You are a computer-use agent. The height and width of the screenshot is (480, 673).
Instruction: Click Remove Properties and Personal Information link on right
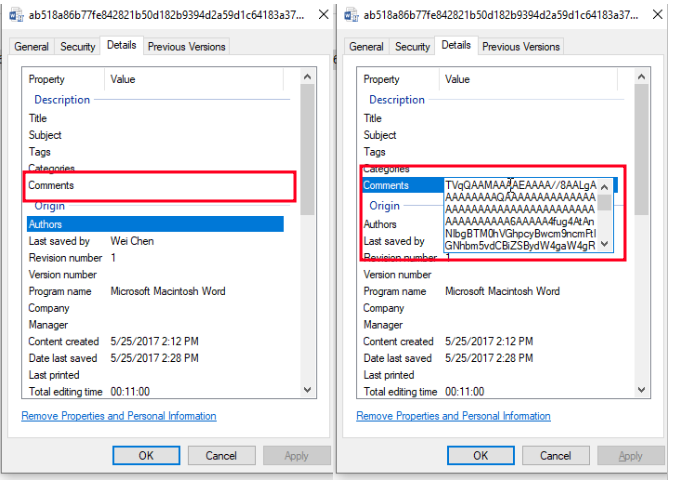(453, 416)
